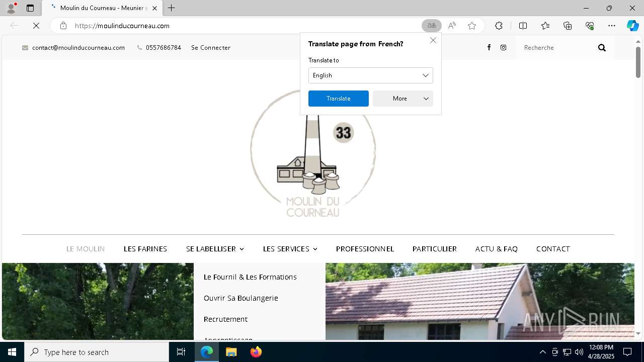Activate Read aloud icon
Viewport: 644px width, 362px height.
[x=452, y=26]
